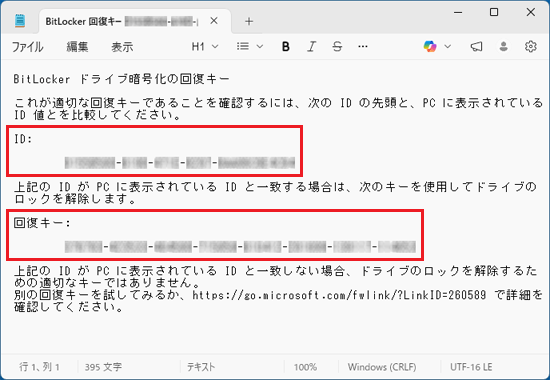550x380 pixels.
Task: Click the heading BitLocker ドライブ暗号化の回復キー
Action: (121, 79)
